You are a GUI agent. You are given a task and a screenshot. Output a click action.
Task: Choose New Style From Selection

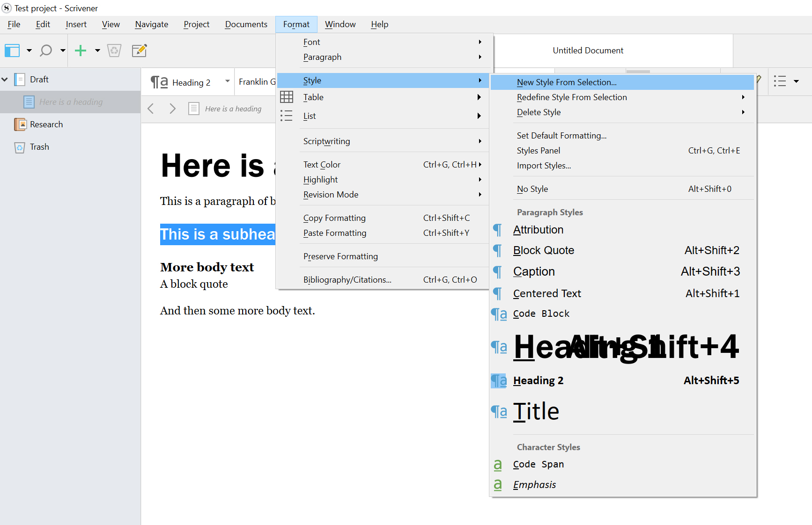point(622,82)
